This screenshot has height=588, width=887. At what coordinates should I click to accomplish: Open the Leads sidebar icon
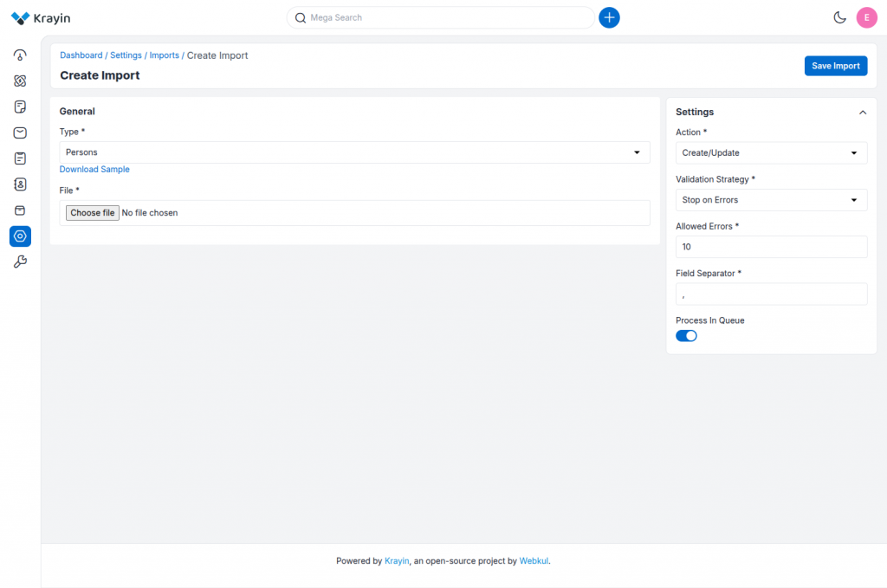point(20,81)
